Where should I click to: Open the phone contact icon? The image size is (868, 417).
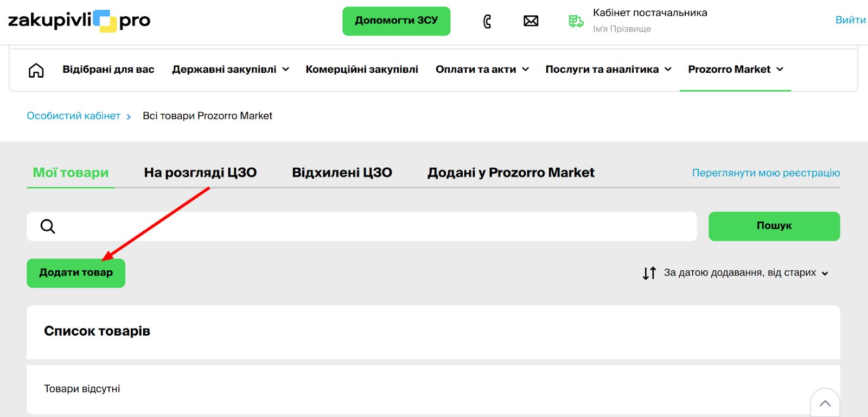click(487, 21)
